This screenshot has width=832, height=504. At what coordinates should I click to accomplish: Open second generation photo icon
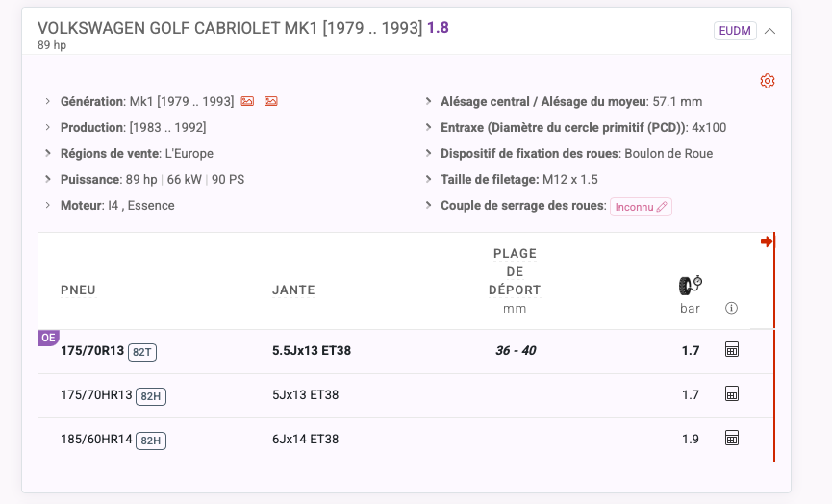(270, 101)
